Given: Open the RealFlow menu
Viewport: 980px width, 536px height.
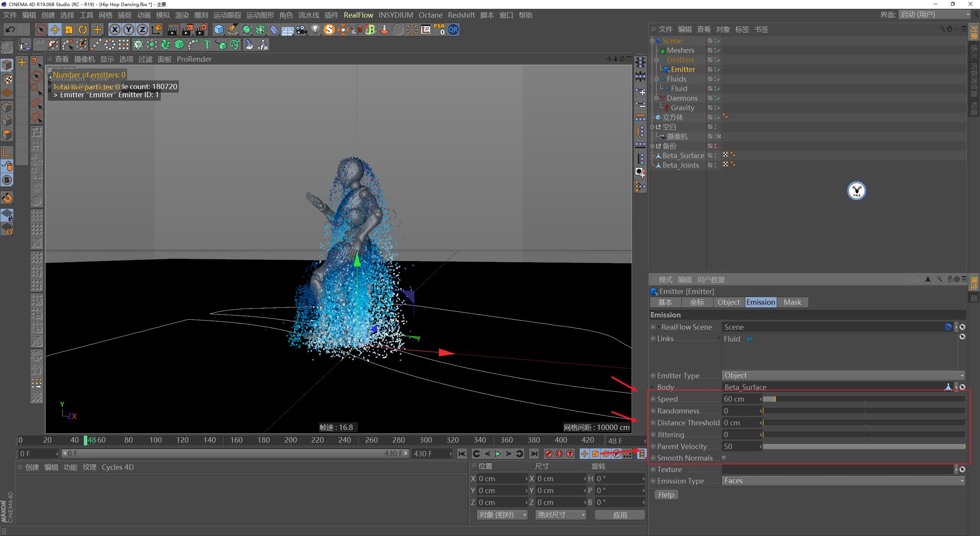Looking at the screenshot, I should (x=358, y=15).
